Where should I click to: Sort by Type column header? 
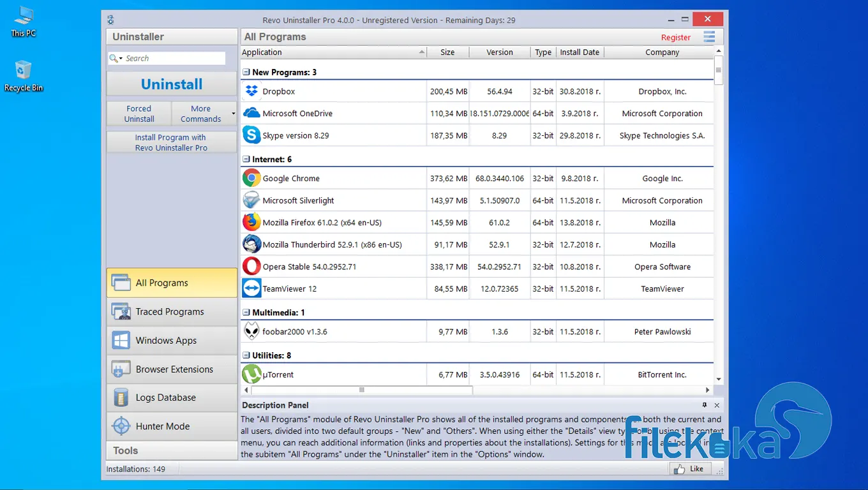[x=543, y=52]
